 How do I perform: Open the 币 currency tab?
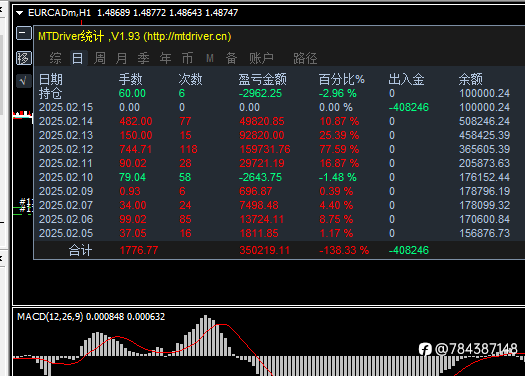click(188, 58)
